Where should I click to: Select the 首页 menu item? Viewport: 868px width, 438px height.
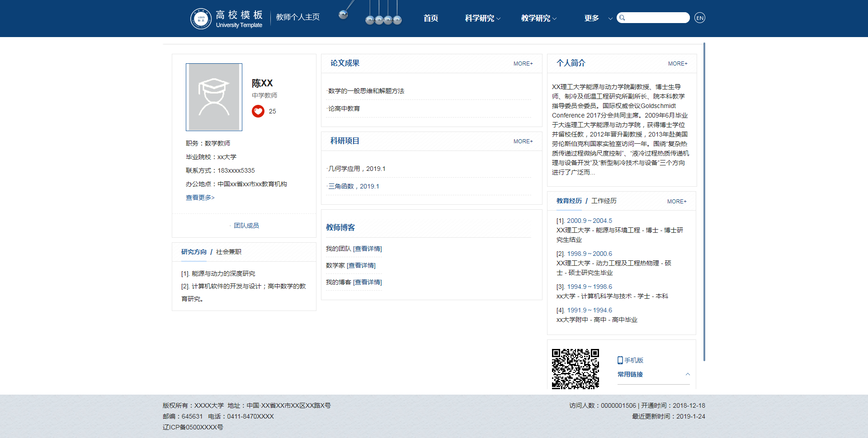pos(430,18)
